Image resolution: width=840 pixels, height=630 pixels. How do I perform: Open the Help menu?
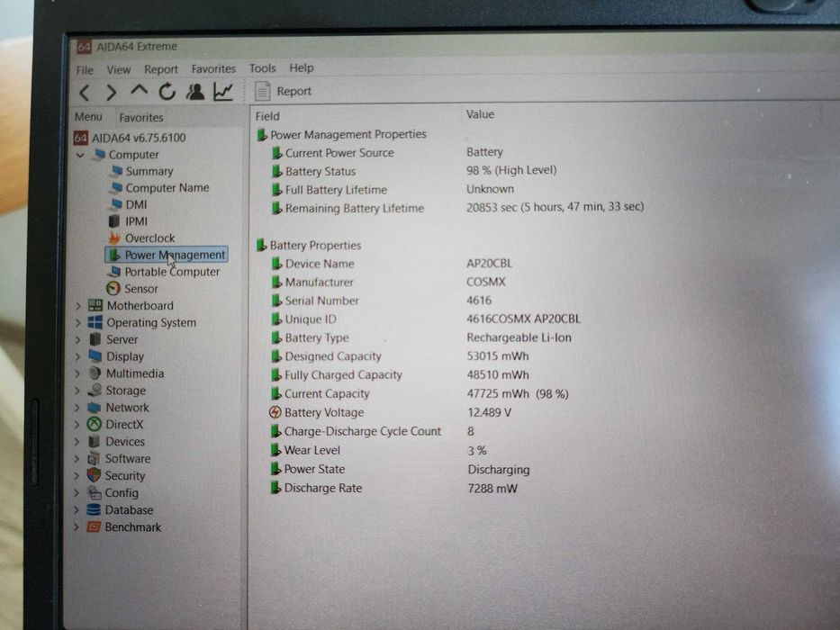301,67
